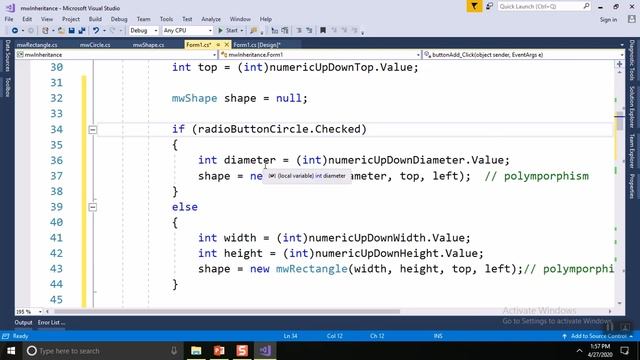Save the current file with Save icon
Image resolution: width=640 pixels, height=360 pixels.
coord(71,31)
